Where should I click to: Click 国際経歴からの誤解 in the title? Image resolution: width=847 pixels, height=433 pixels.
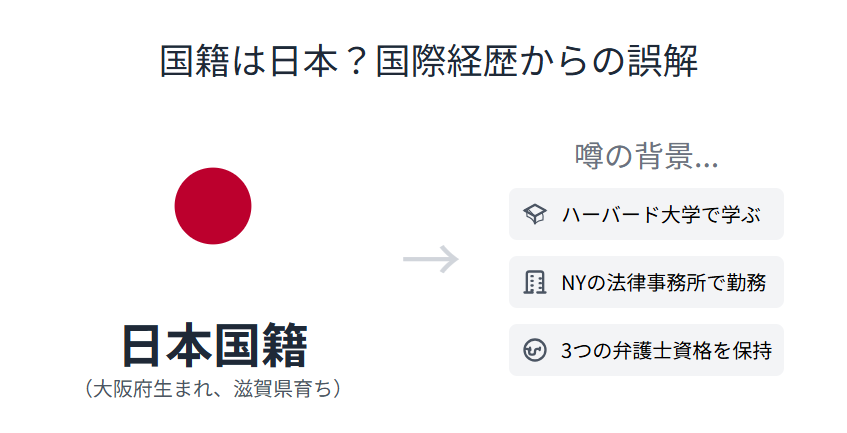[x=536, y=61]
